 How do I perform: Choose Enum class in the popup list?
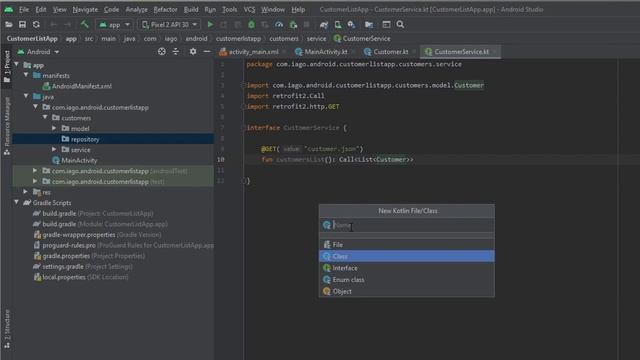(407, 280)
